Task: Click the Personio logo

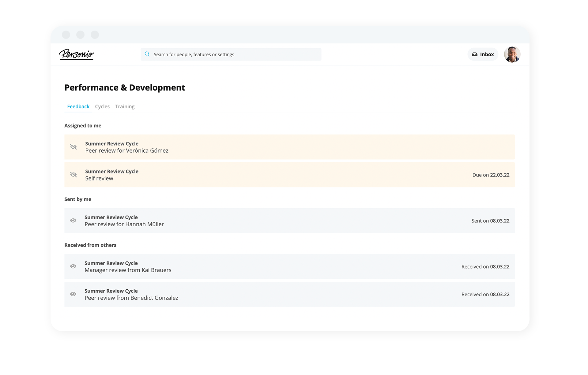Action: [76, 54]
